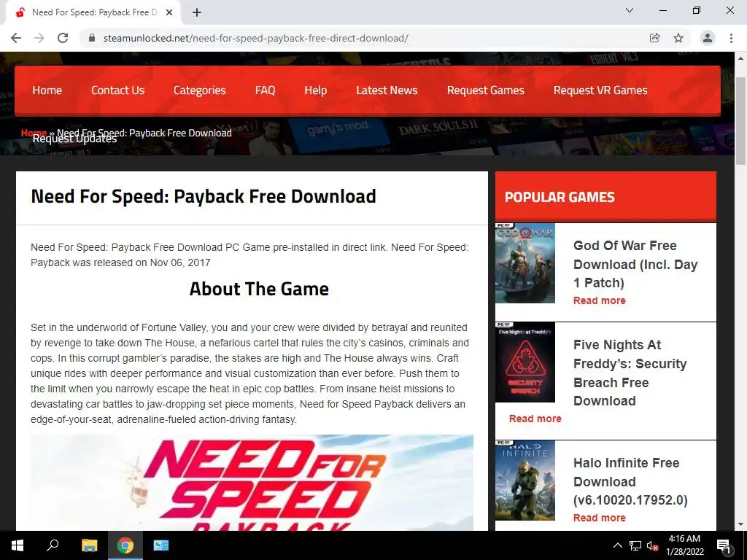Open the Windows Start menu
Viewport: 747px width, 560px height.
(18, 545)
